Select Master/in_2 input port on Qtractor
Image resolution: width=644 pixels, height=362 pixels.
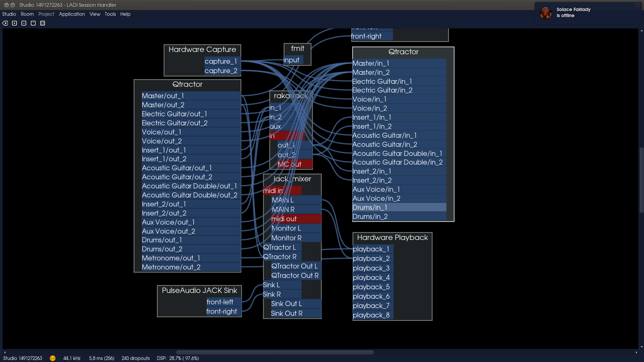(x=399, y=72)
